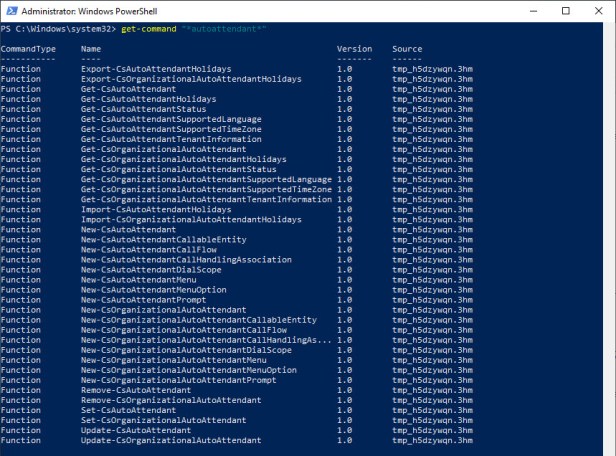Click the PowerShell icon in title bar
The height and width of the screenshot is (456, 616).
click(10, 11)
